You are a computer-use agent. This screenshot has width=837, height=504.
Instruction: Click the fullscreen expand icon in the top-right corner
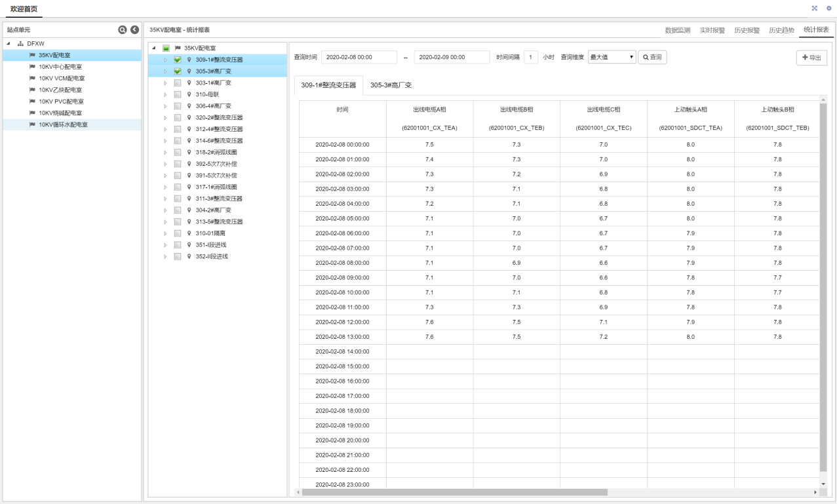[815, 8]
